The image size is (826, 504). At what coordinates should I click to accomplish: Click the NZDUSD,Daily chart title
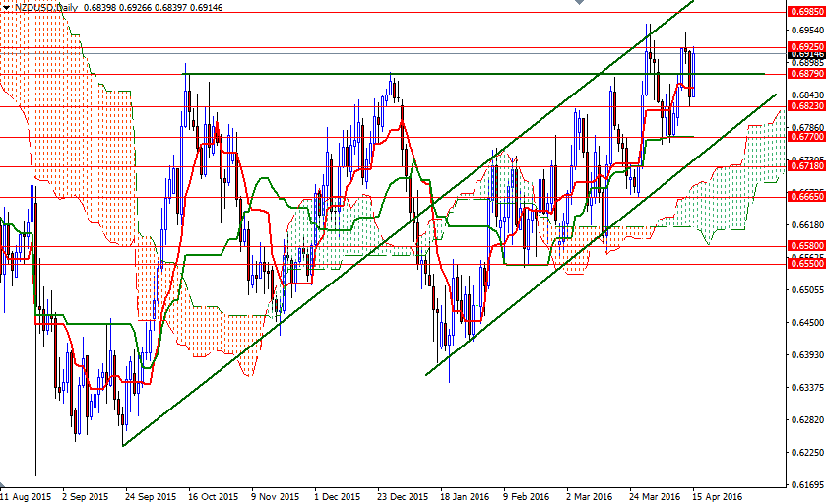click(x=45, y=7)
